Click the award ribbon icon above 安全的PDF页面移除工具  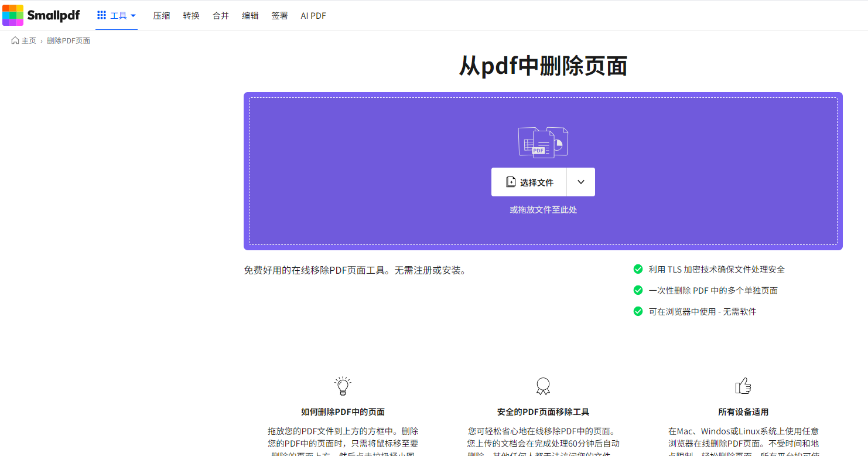pos(543,386)
